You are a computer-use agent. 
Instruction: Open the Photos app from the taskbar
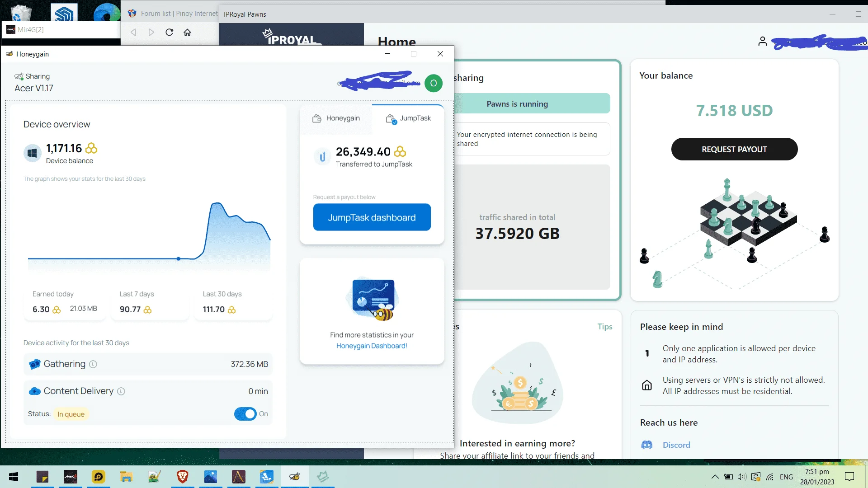coord(210,477)
